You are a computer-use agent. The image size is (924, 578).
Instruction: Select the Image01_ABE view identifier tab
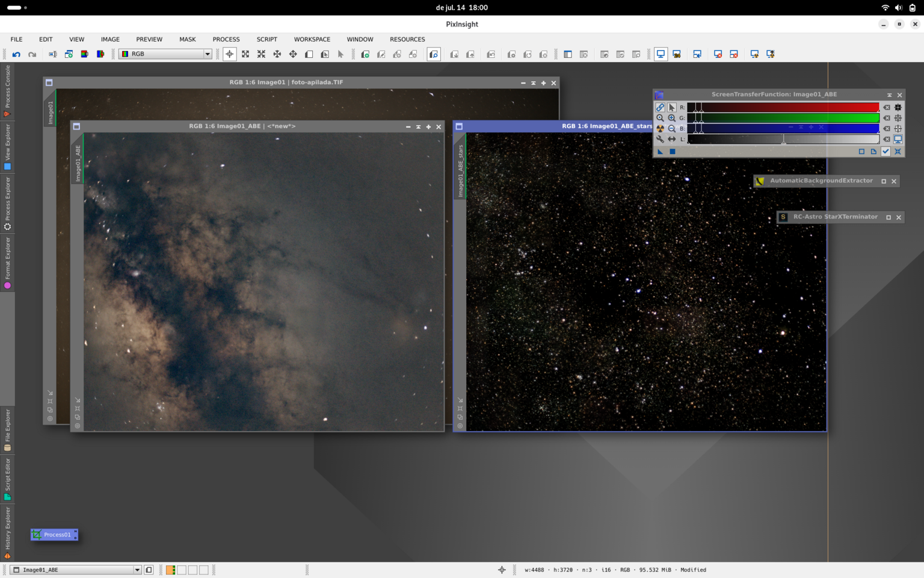coord(78,163)
